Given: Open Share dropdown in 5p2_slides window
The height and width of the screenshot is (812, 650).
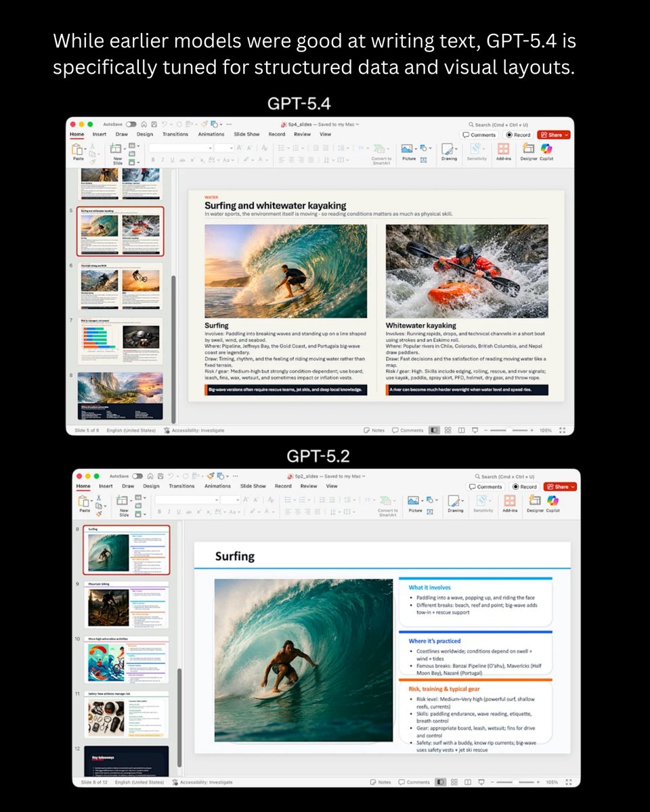Looking at the screenshot, I should coord(573,487).
